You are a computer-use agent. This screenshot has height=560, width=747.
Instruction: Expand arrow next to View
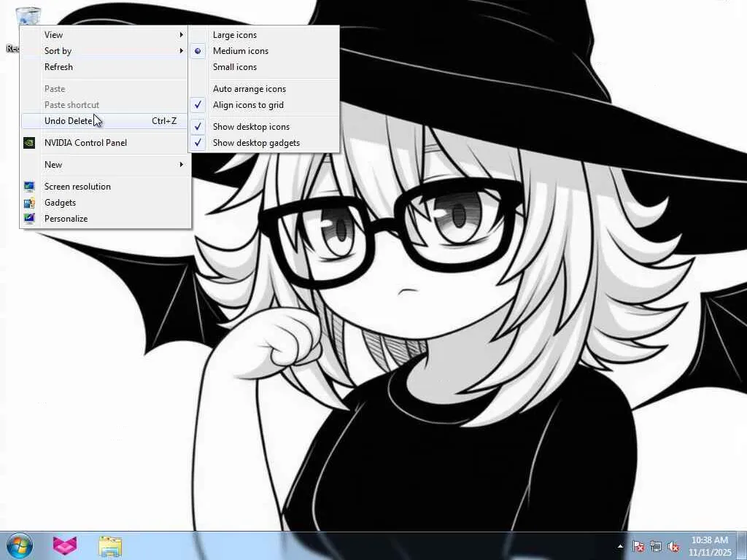(181, 35)
